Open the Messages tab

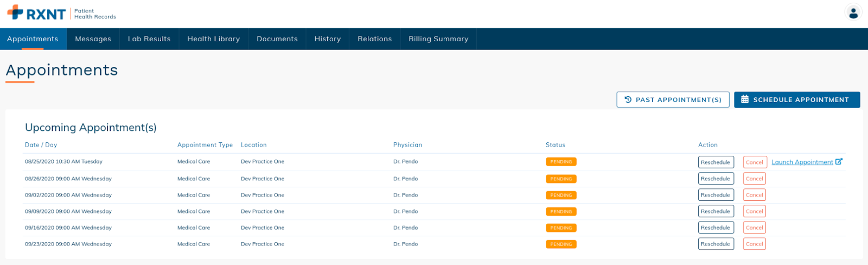(x=93, y=39)
